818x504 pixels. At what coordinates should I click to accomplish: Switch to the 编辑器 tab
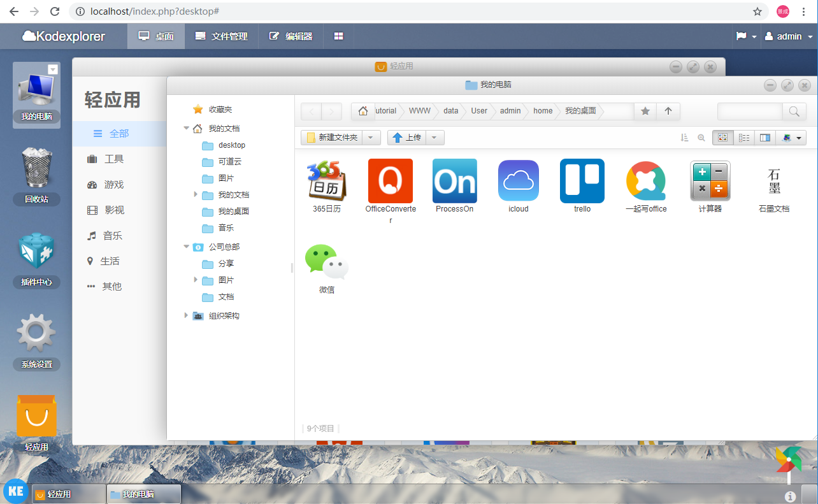(291, 36)
